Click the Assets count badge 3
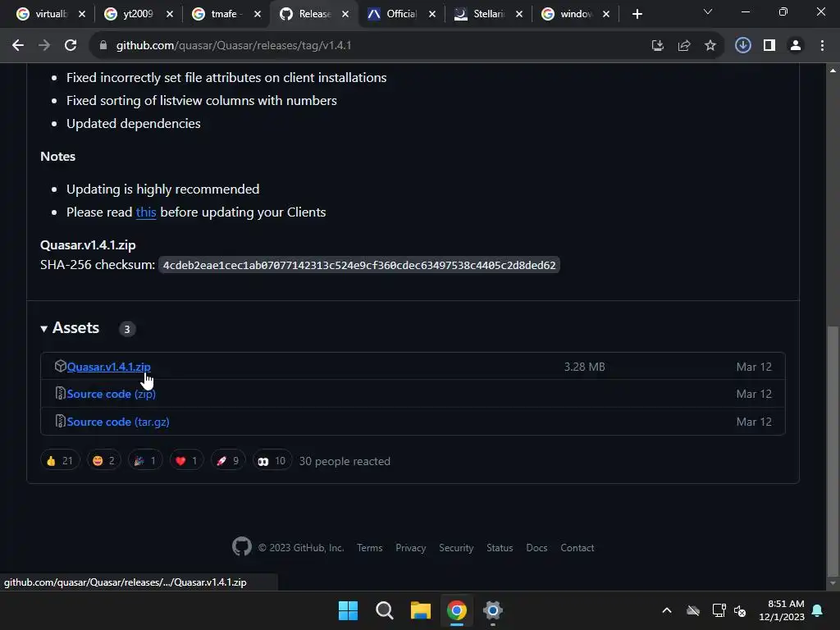This screenshot has width=840, height=630. [127, 329]
